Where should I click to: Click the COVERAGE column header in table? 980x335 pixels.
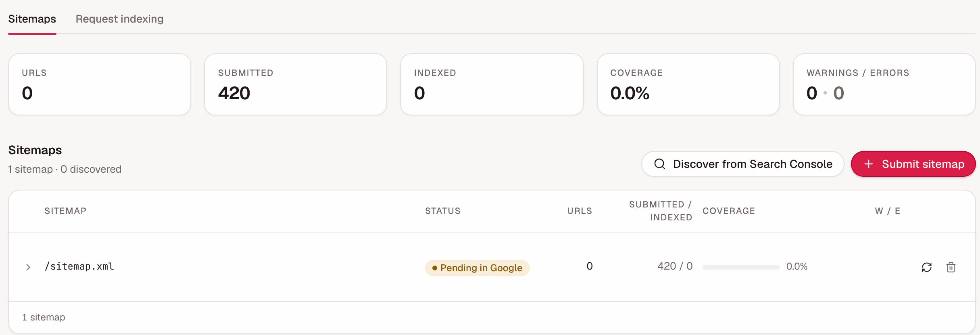729,211
